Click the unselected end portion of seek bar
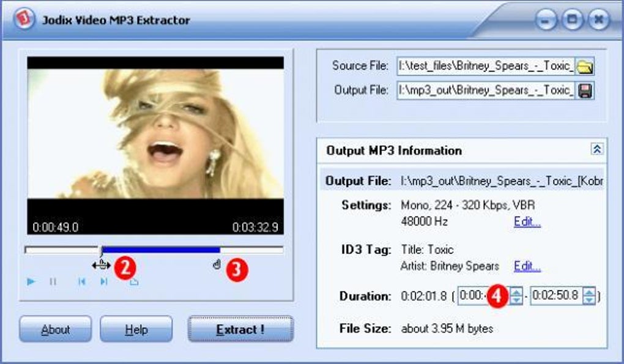The image size is (624, 364). coord(251,250)
